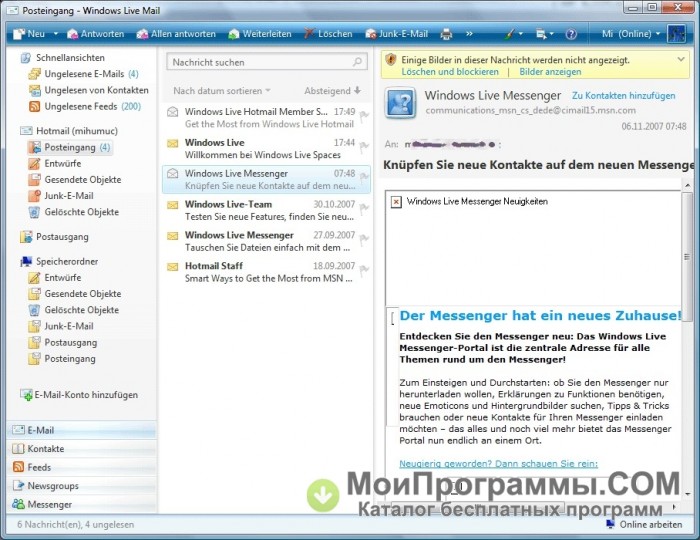Viewport: 700px width, 540px height.
Task: Open Speicherordner Gesendete Objekte folder
Action: click(x=75, y=294)
